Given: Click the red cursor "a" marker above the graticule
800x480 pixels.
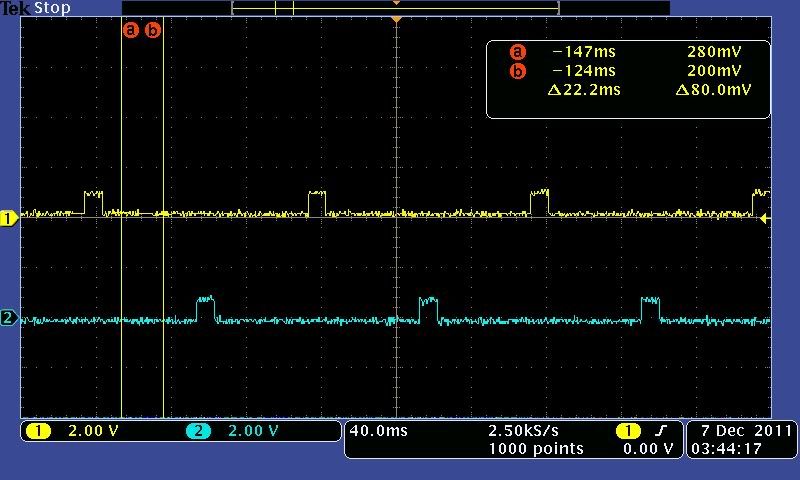Looking at the screenshot, I should [x=129, y=30].
